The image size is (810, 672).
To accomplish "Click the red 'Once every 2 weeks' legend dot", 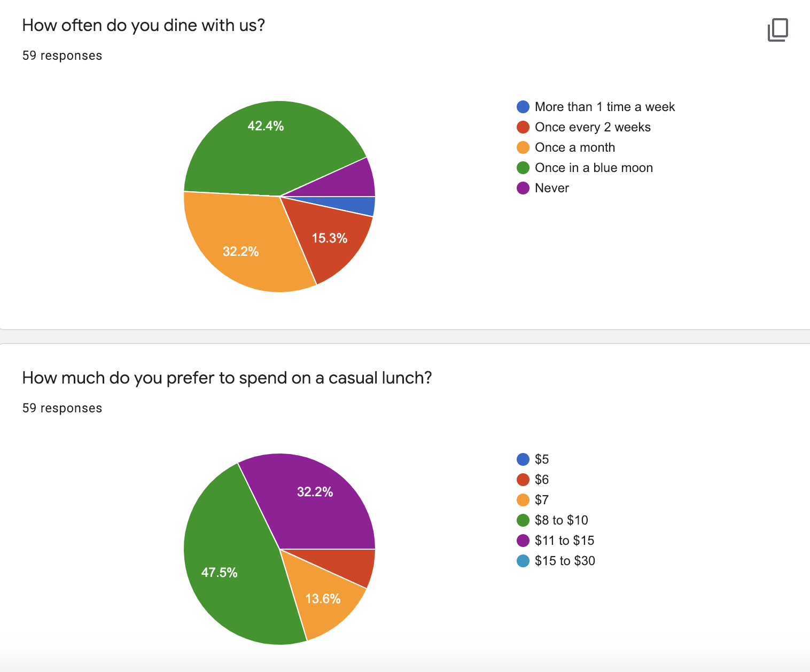I will pos(523,127).
